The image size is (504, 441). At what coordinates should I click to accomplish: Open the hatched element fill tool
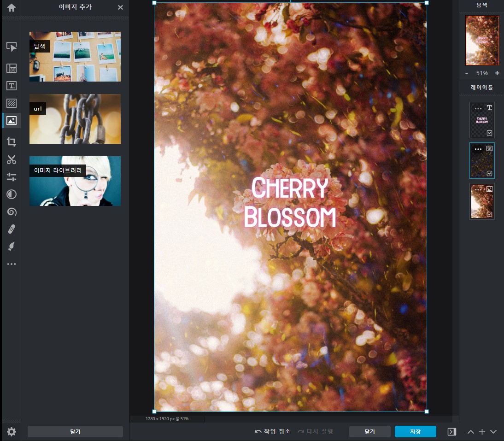click(11, 103)
